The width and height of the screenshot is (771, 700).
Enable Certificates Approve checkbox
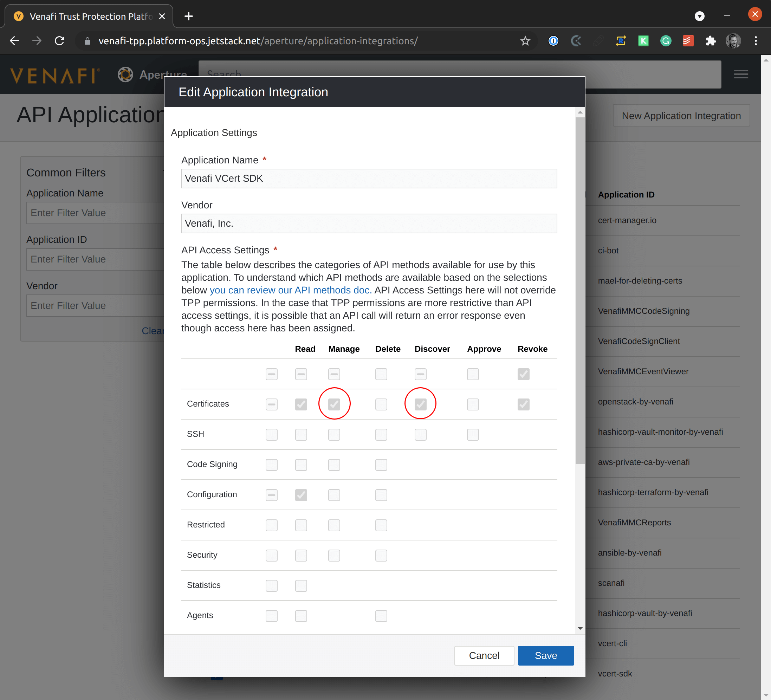click(x=473, y=404)
